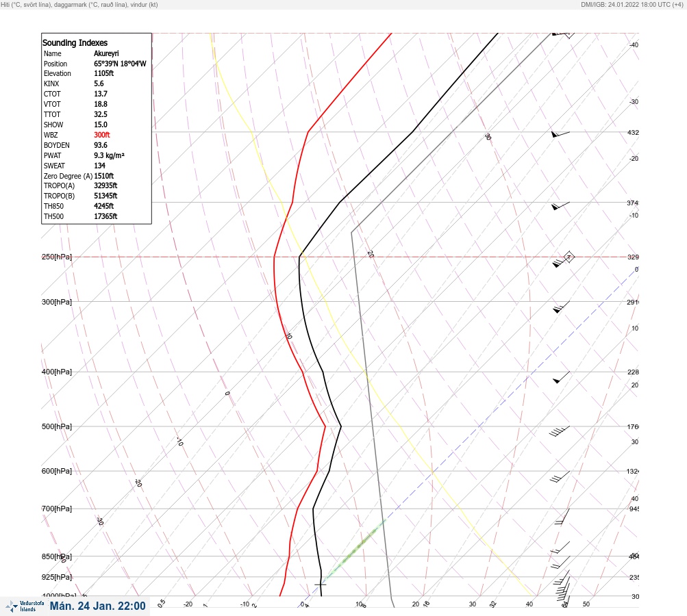Screen dimensions: 687x616
Task: Click the wind barb at 400 hPa level
Action: coord(561,377)
